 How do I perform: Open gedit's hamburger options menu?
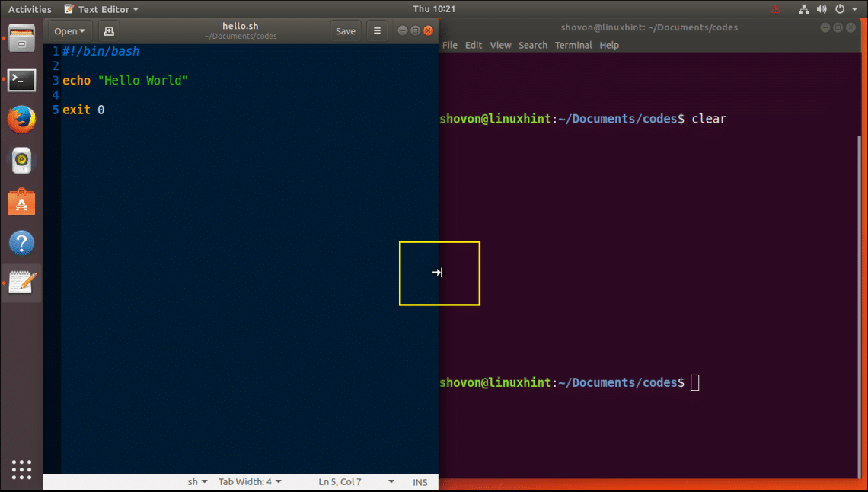coord(377,30)
